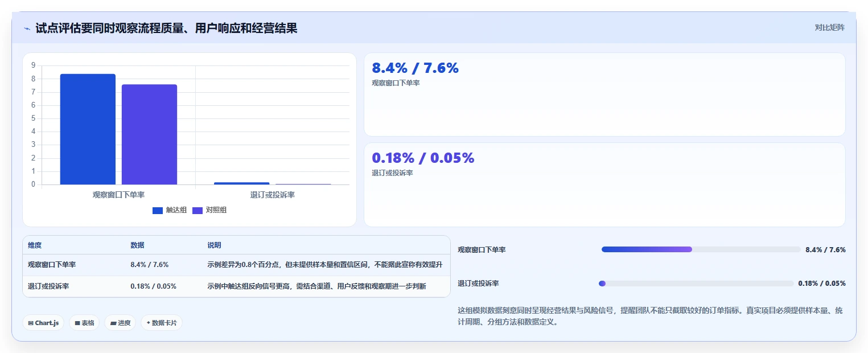Click the 示例中触达组反向信号更高 description cell
This screenshot has width=868, height=353.
[316, 286]
